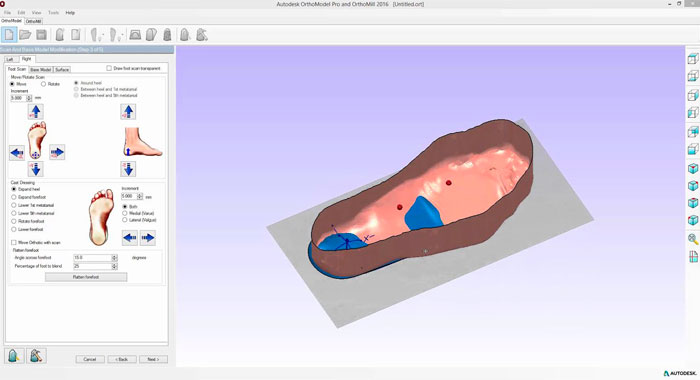Click the Percentage of foot to blend field
Screen dimensions: 700x380
click(x=92, y=266)
